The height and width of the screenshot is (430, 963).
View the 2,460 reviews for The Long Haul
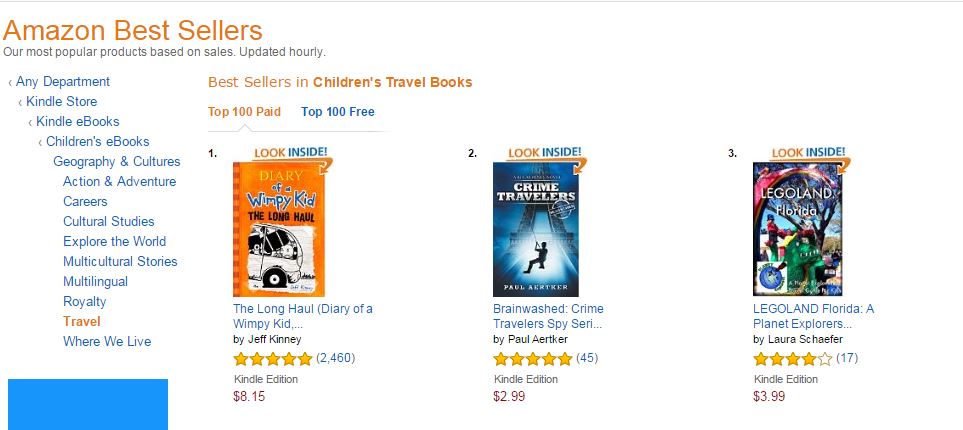point(335,358)
